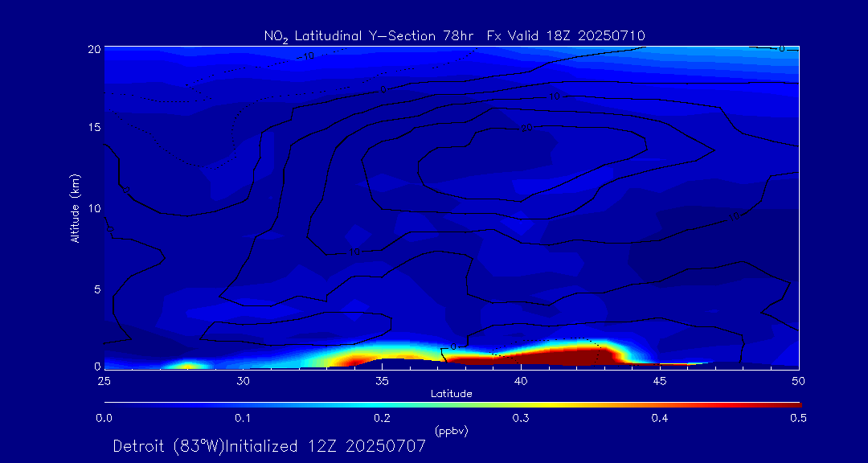The image size is (868, 463).
Task: Click latitude axis tick label "50"
Action: 798,381
